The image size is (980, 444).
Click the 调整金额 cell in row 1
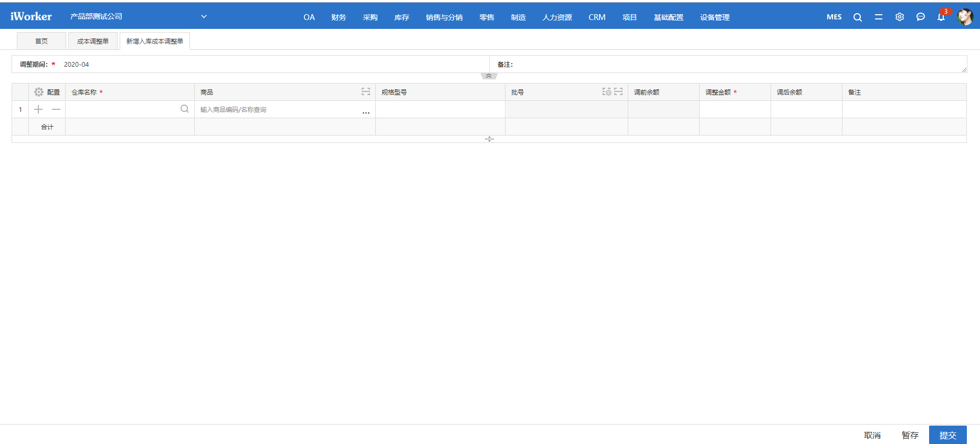click(x=735, y=109)
